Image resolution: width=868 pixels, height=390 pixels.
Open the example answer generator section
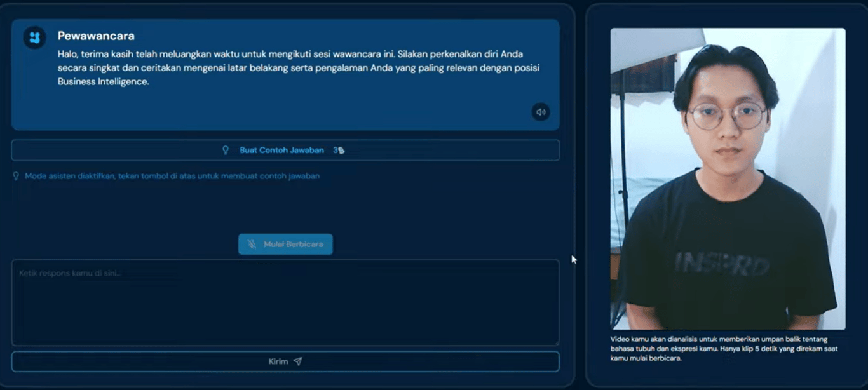click(x=285, y=150)
